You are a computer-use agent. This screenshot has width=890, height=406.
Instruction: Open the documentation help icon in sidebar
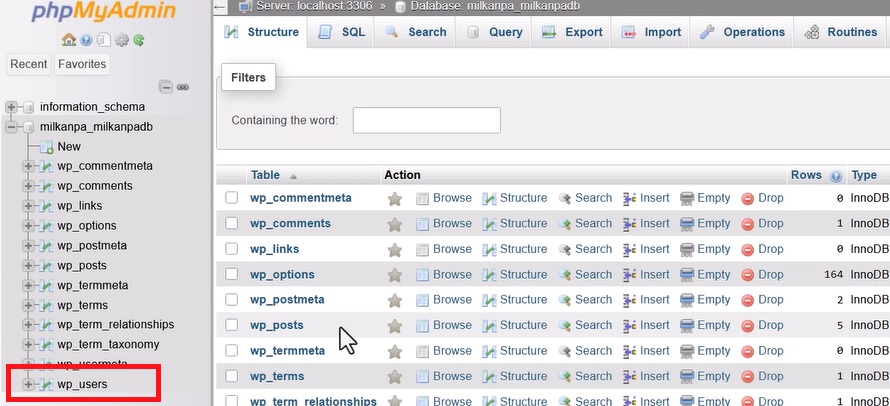tap(86, 40)
